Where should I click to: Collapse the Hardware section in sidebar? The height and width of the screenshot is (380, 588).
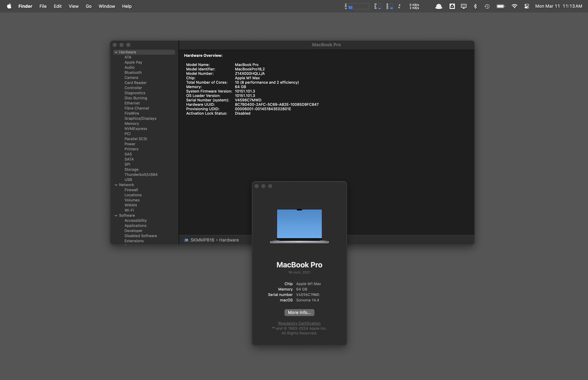click(x=116, y=52)
